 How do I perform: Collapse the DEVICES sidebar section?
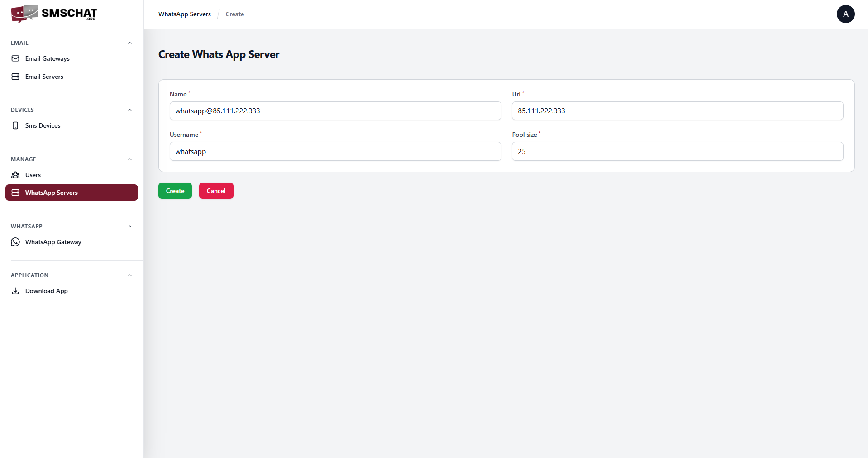pyautogui.click(x=130, y=110)
